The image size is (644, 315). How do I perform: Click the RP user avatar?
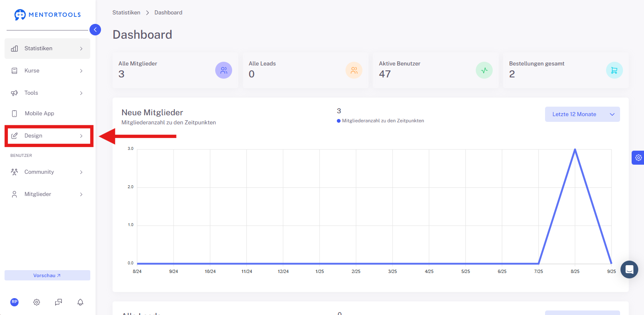click(14, 302)
